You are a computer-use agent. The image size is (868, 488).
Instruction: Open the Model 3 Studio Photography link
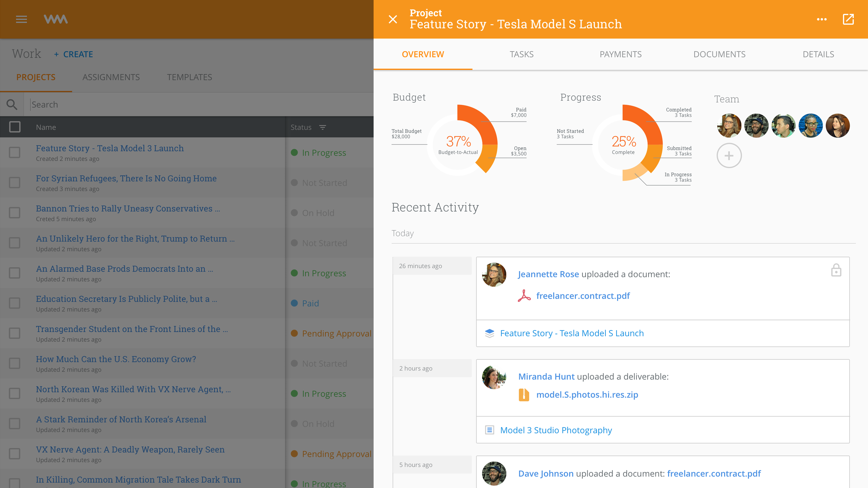[556, 430]
